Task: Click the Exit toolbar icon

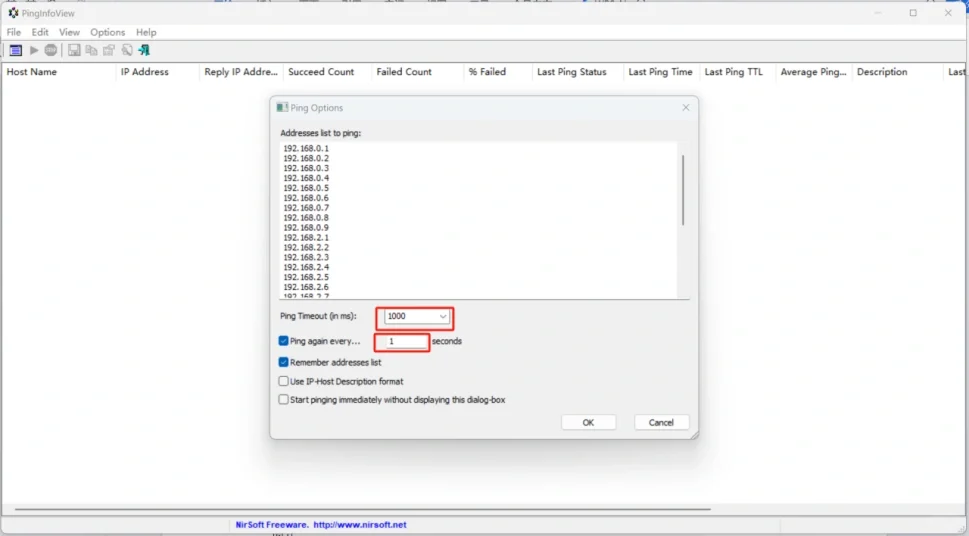Action: pos(144,50)
